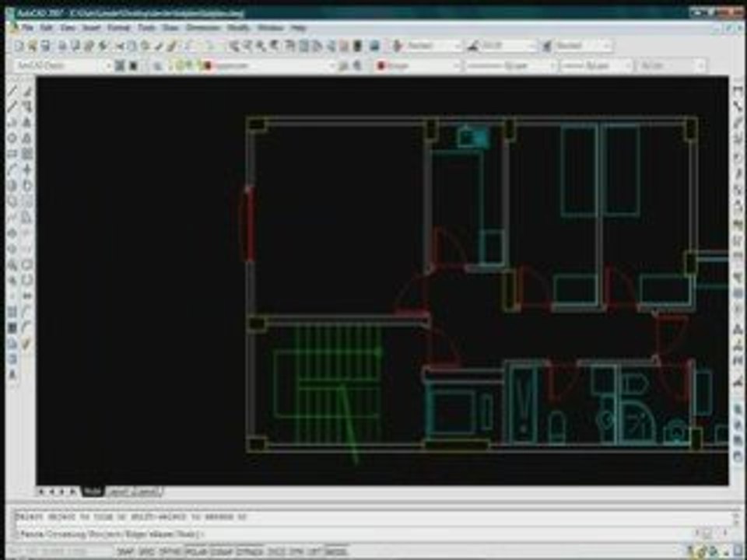The width and height of the screenshot is (747, 560).
Task: Open the Layer control dropdown
Action: click(x=271, y=65)
